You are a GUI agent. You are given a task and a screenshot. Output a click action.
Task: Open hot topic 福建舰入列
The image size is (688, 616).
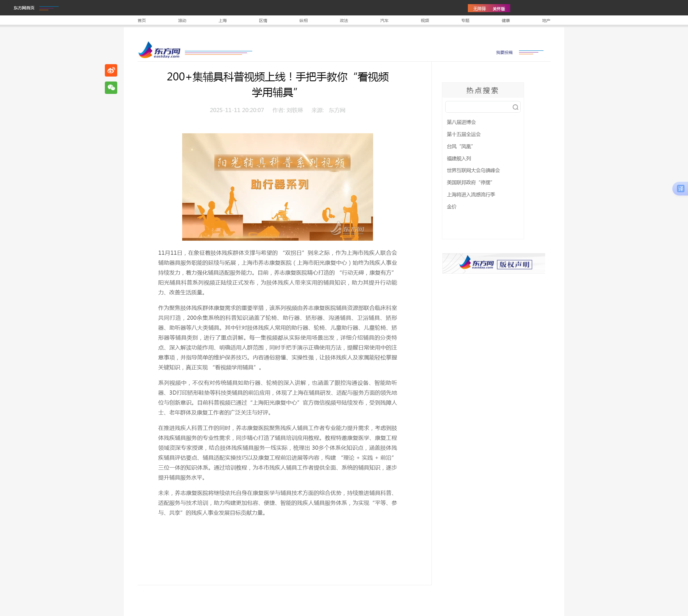click(459, 158)
